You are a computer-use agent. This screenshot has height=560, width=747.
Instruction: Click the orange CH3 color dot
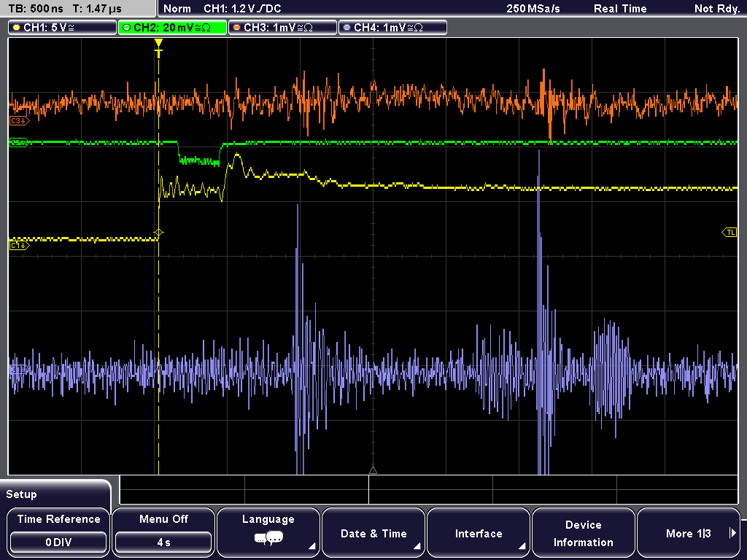point(237,28)
